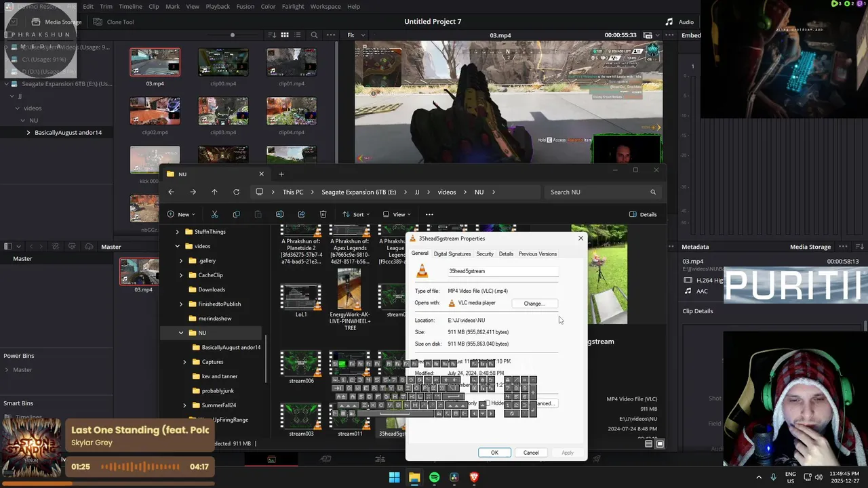The width and height of the screenshot is (868, 488).
Task: Go back using File Explorer's back arrow
Action: tap(171, 192)
